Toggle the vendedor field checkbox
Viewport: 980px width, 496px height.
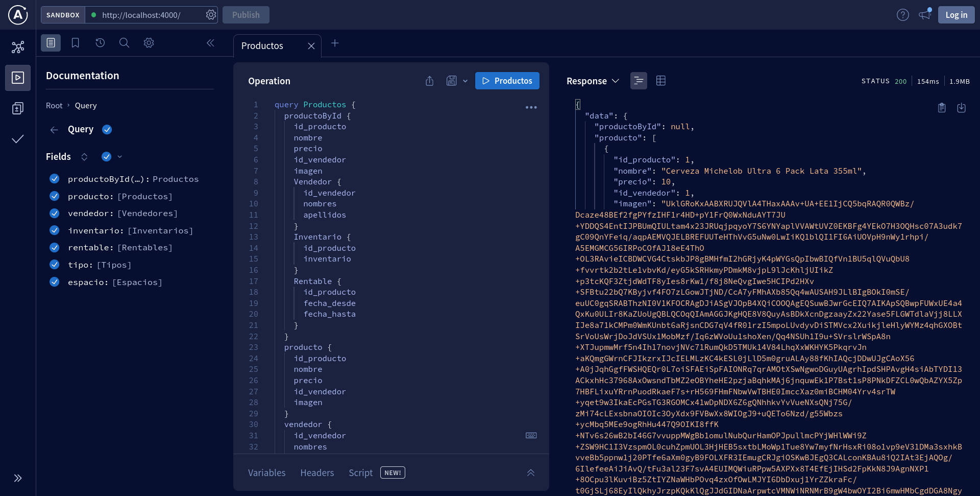(54, 213)
